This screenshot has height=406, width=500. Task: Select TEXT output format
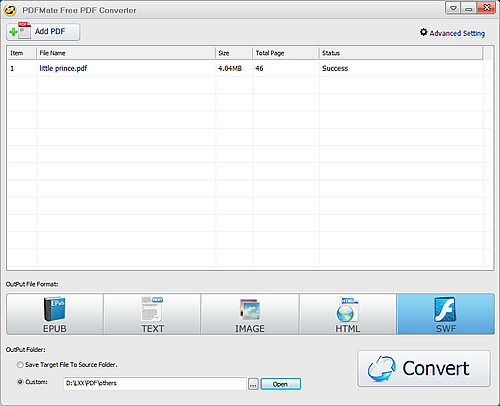[x=152, y=314]
